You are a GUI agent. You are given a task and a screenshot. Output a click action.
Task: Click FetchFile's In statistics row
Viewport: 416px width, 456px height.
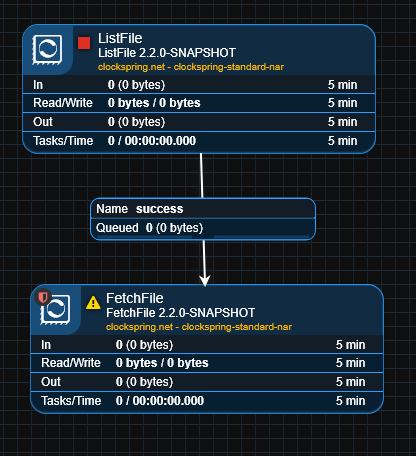click(x=207, y=345)
